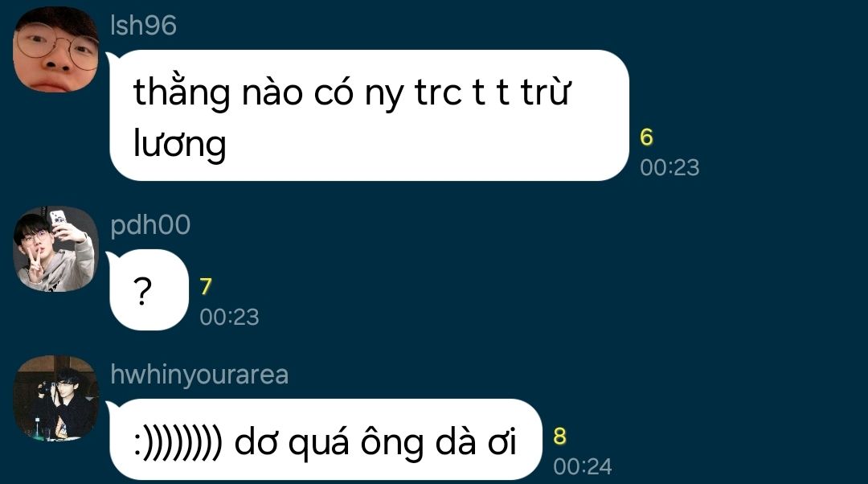
Task: Click the yellow unread count 6
Action: point(646,137)
